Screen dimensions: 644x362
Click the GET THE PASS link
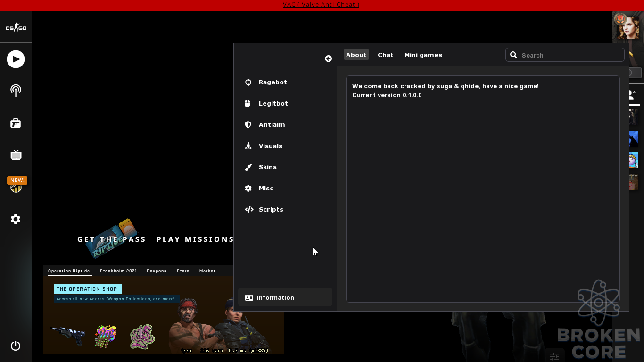pyautogui.click(x=112, y=239)
